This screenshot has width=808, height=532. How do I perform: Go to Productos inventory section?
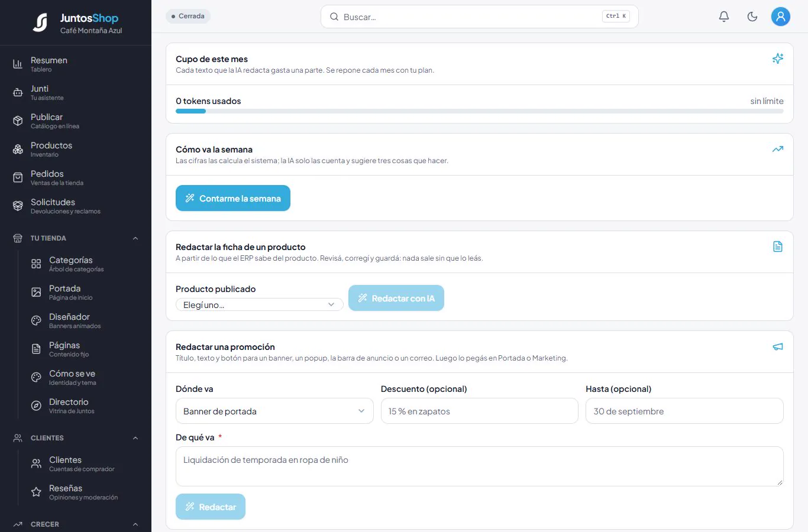point(76,150)
